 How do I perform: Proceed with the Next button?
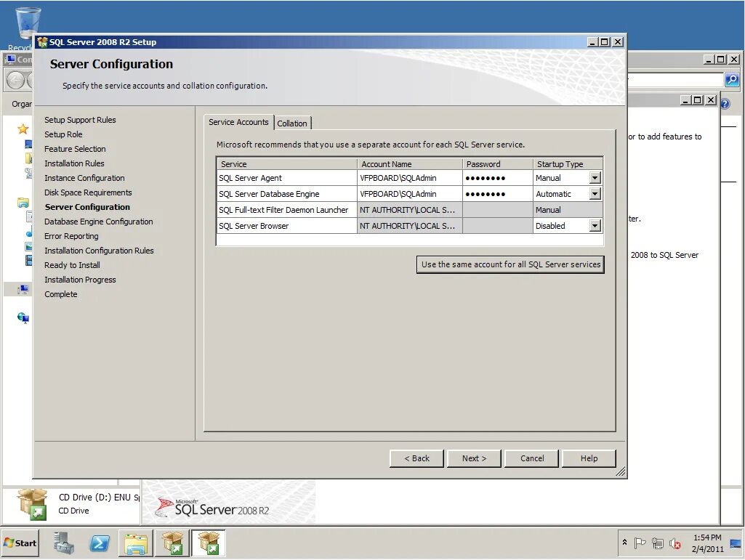(474, 458)
